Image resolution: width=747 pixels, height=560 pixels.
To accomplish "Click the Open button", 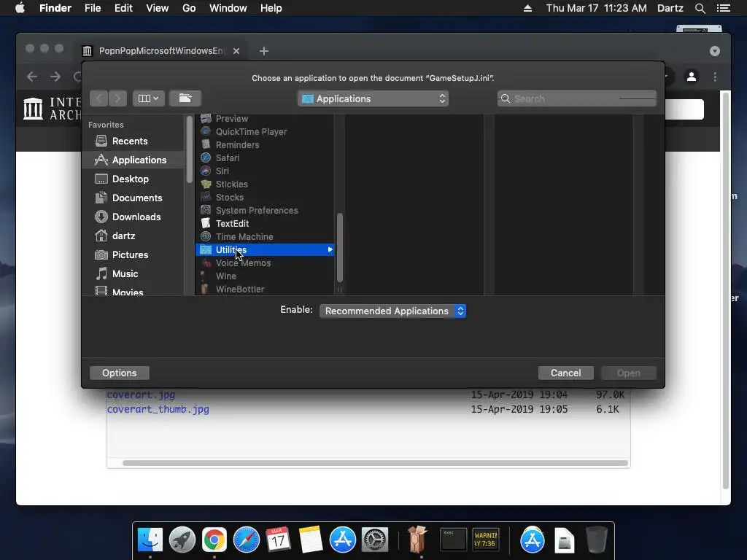I will (x=628, y=373).
